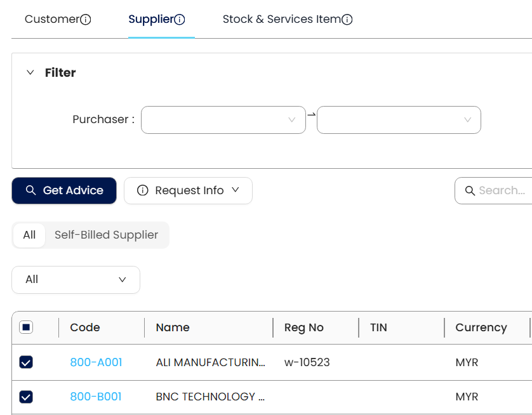This screenshot has height=415, width=532.
Task: Open supplier code 800-B001 link
Action: pyautogui.click(x=96, y=397)
